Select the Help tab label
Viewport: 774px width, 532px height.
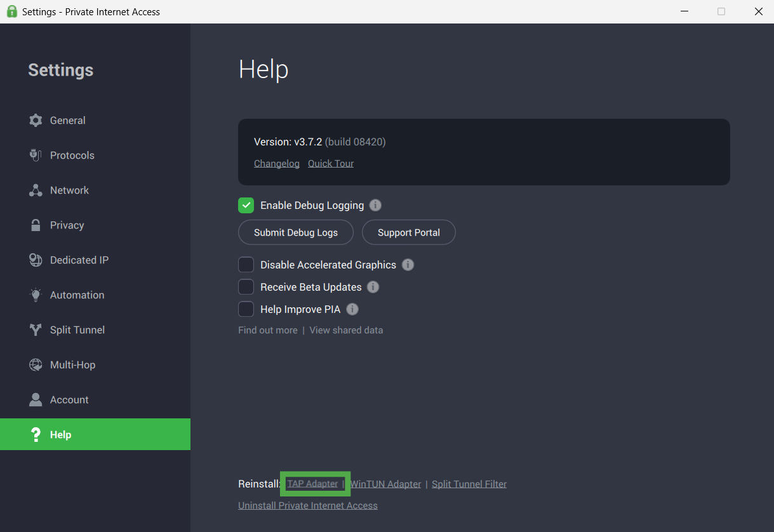click(60, 435)
